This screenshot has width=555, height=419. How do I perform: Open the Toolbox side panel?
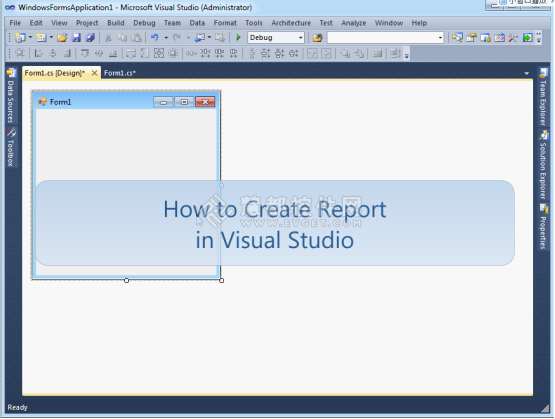11,148
